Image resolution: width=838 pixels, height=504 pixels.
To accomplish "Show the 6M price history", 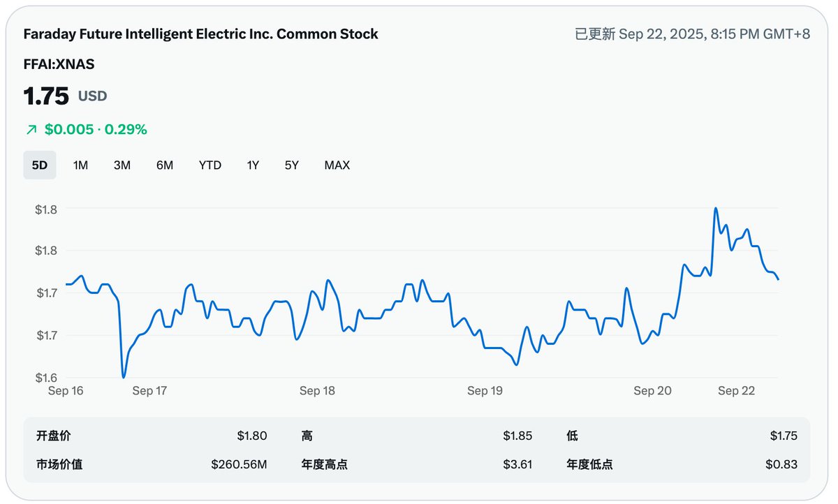I will pyautogui.click(x=165, y=165).
